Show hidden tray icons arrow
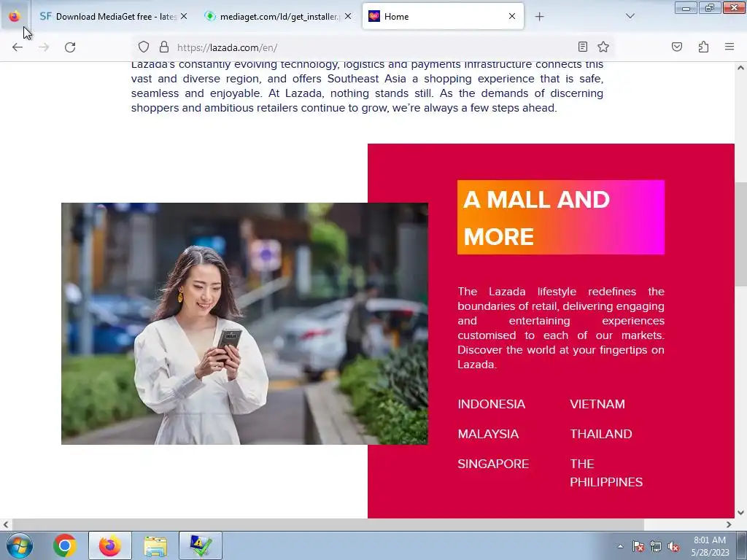This screenshot has width=747, height=560. click(x=620, y=546)
